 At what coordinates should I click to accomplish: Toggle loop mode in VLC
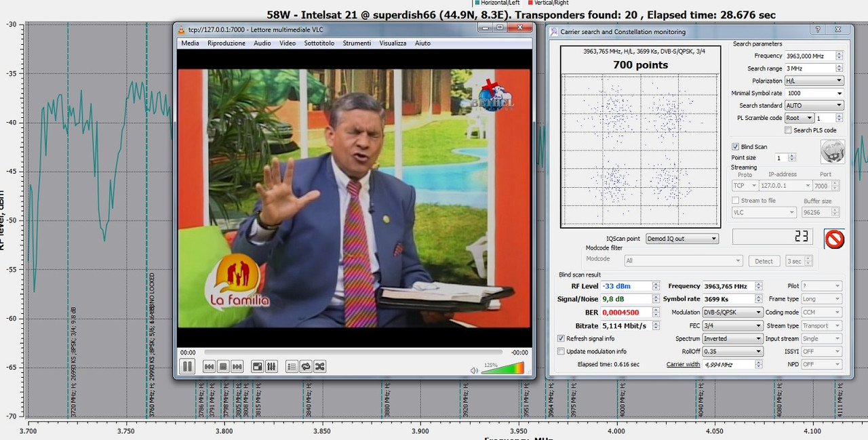[x=306, y=367]
